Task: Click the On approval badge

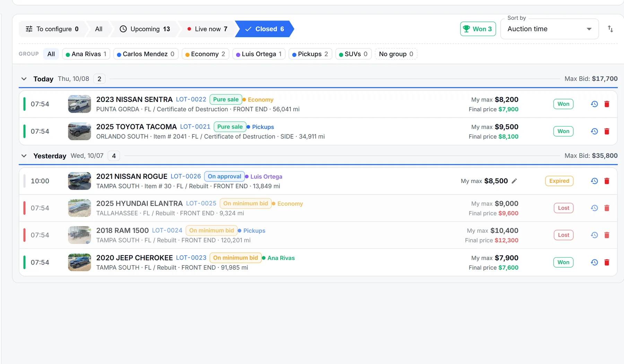Action: (224, 176)
